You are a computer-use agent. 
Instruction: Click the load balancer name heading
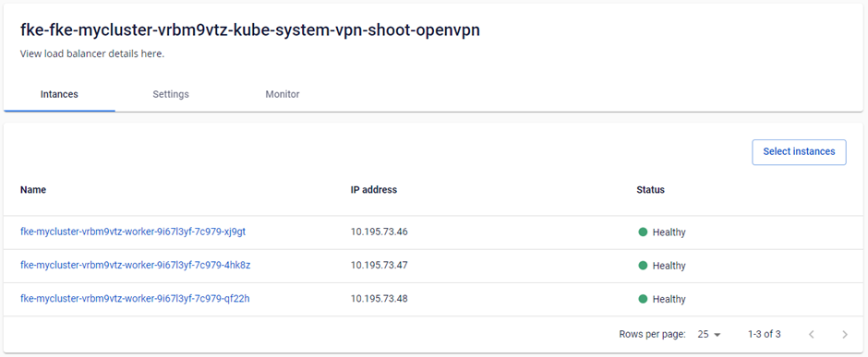pos(249,30)
